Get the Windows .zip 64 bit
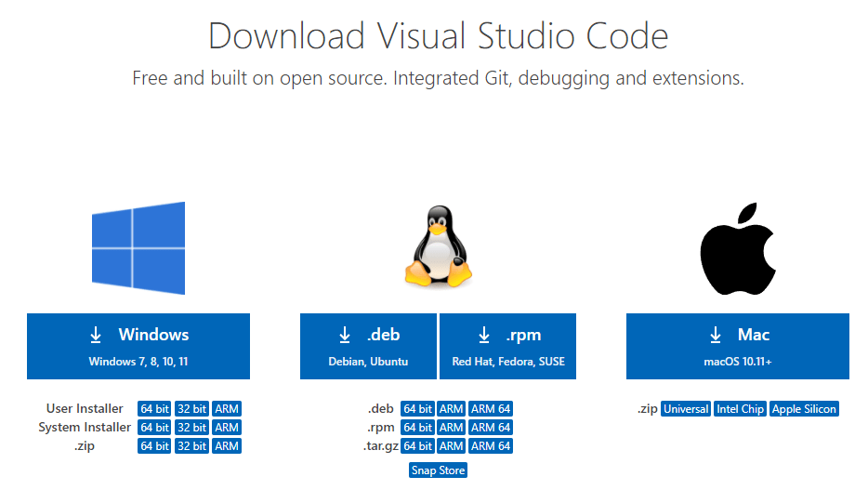This screenshot has width=868, height=490. [154, 445]
